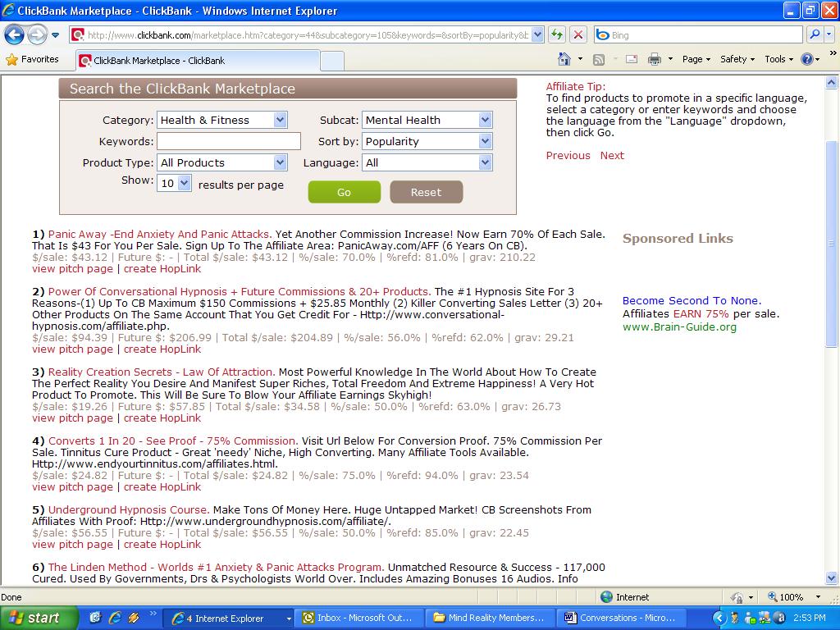The height and width of the screenshot is (630, 840).
Task: Open the results per page dropdown showing 10
Action: [174, 184]
